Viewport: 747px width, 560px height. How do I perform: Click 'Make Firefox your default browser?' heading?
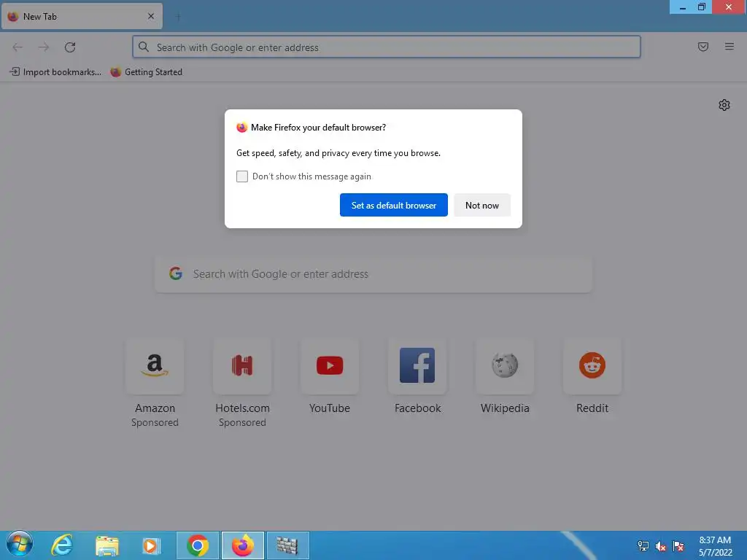[318, 128]
